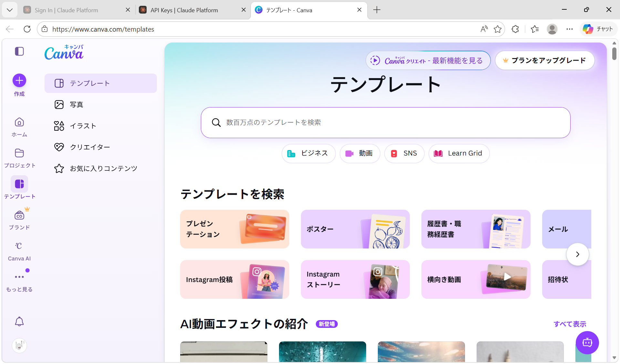View site information lock icon
The image size is (620, 364).
45,29
